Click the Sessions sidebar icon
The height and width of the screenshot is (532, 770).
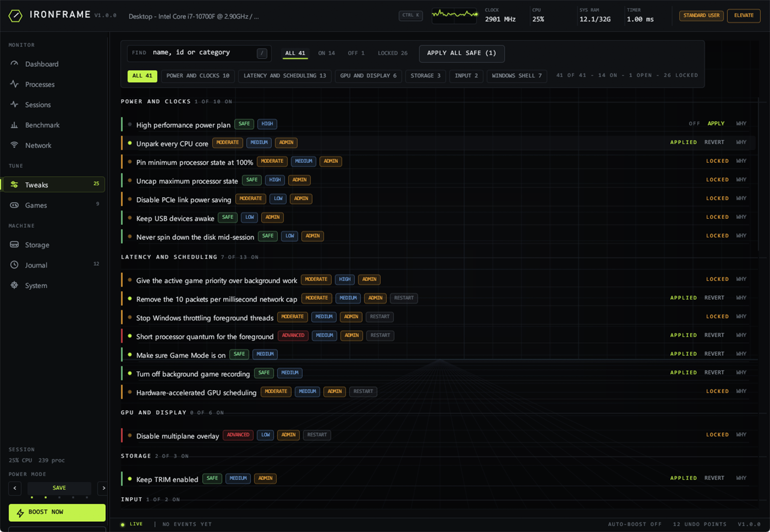point(14,105)
